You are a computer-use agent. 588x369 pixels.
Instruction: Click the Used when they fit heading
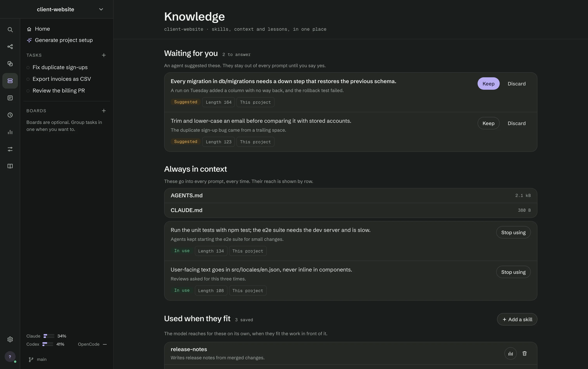point(197,319)
